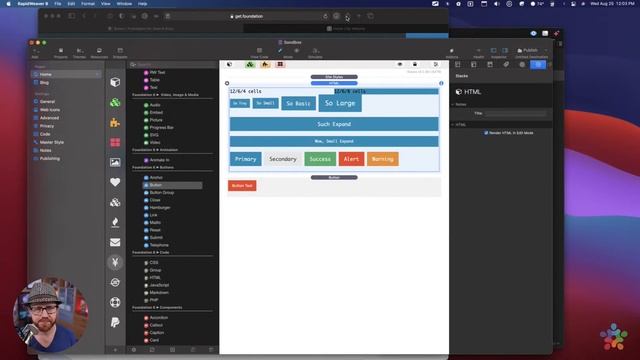
Task: Click the Site Styles stack label
Action: click(334, 77)
